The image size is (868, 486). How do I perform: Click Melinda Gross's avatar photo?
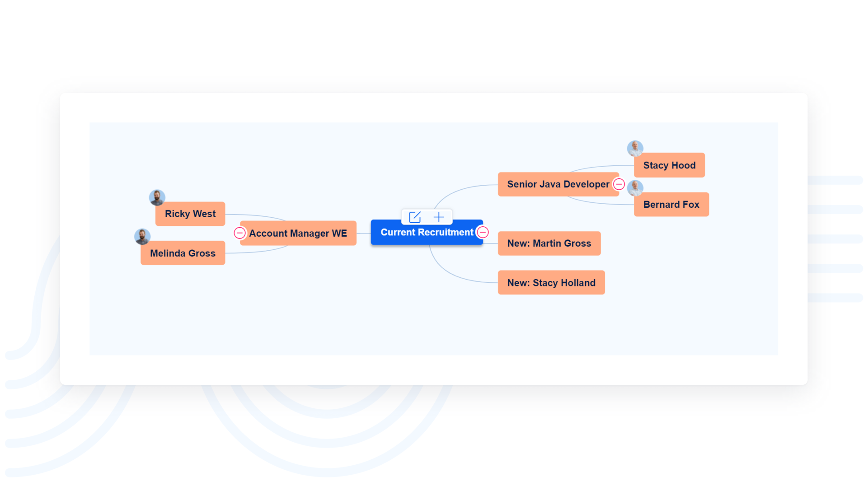pyautogui.click(x=142, y=236)
